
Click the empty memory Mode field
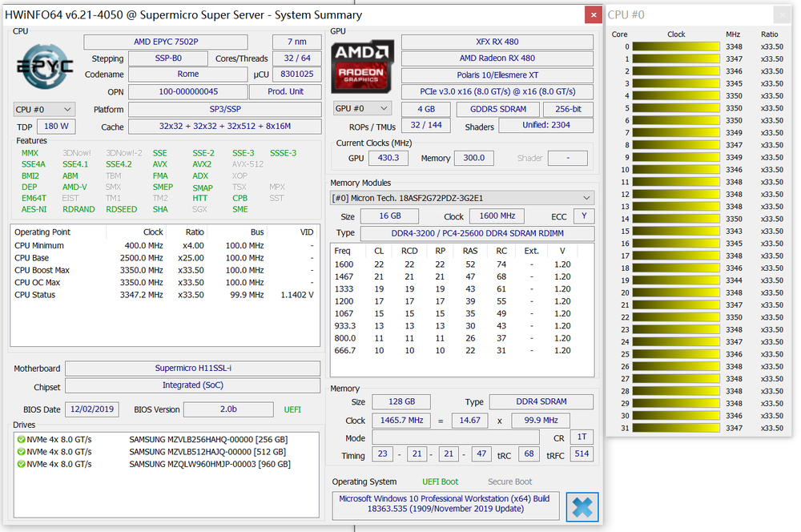click(456, 437)
